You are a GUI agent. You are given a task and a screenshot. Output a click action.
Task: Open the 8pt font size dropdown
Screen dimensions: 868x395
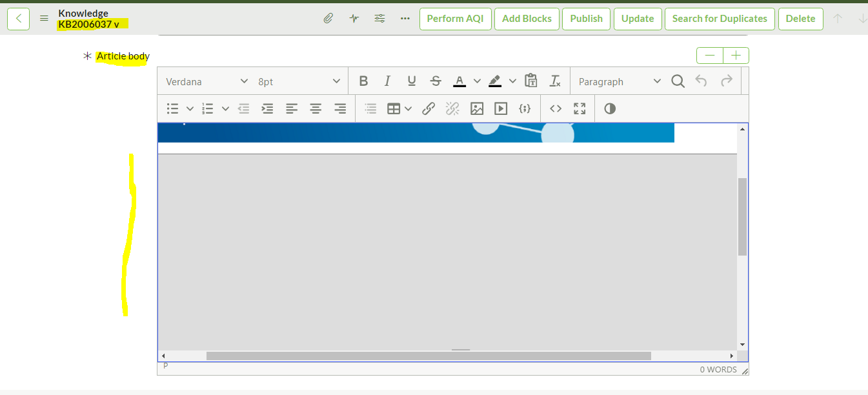(299, 81)
